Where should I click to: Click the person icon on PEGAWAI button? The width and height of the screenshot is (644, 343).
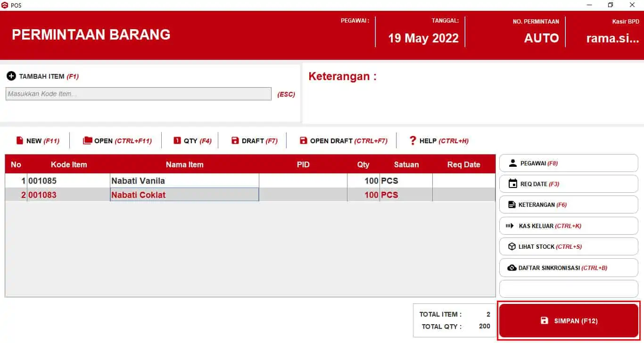(513, 163)
